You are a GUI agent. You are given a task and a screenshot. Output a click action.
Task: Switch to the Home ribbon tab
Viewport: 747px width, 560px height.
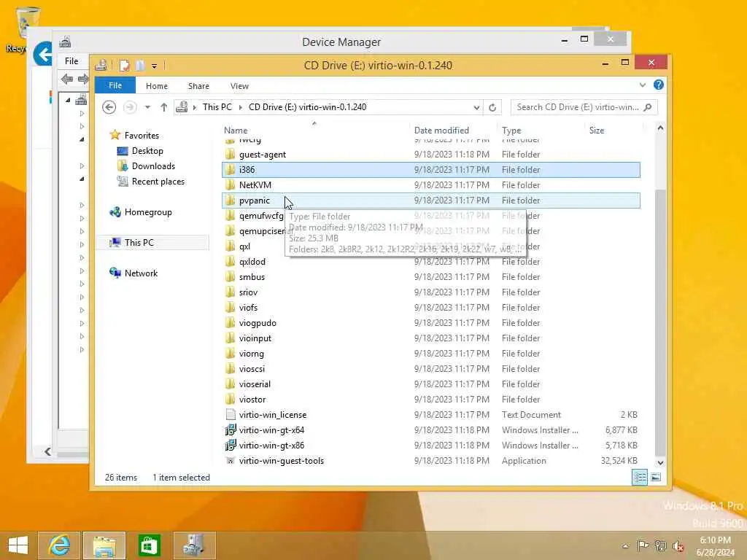157,86
